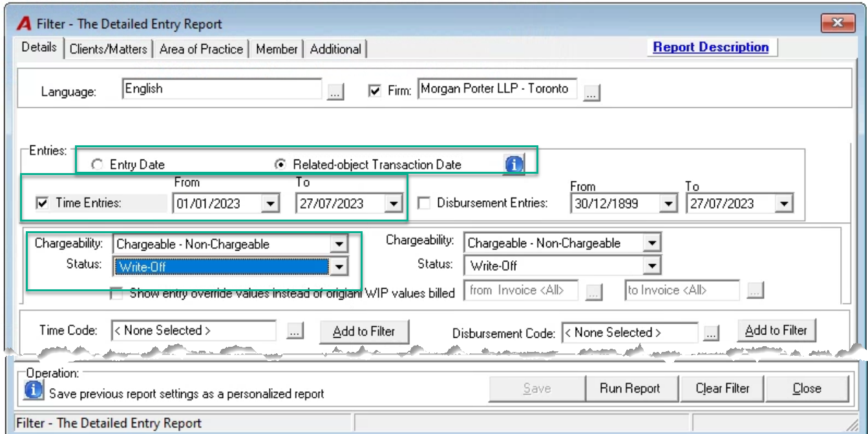Screen dimensions: 868x434
Task: Click the ellipsis next to to Invoice field
Action: coord(755,291)
